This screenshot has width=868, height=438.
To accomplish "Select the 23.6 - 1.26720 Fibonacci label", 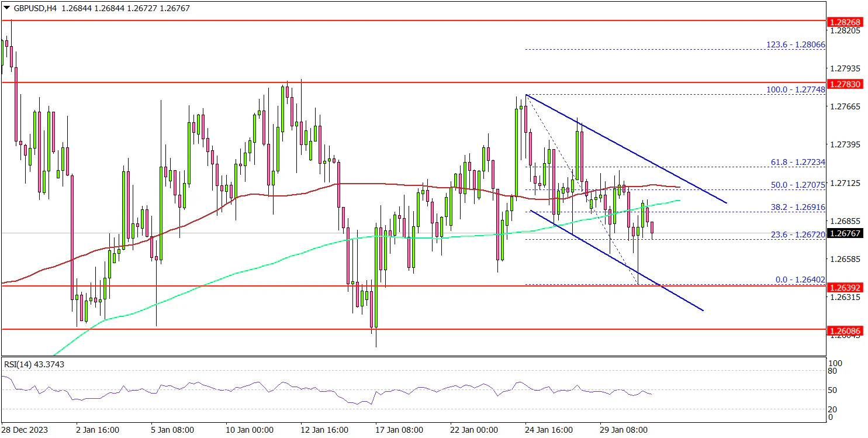I will [x=797, y=234].
